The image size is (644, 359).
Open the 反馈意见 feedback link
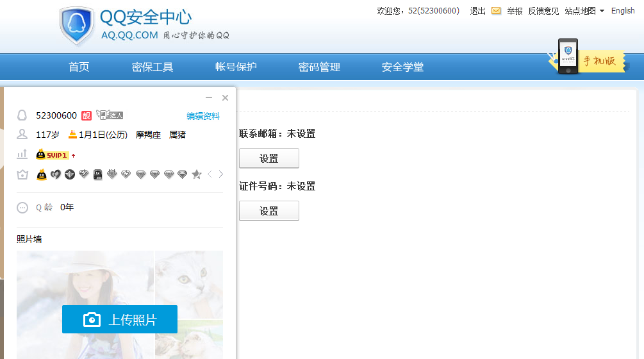point(543,11)
